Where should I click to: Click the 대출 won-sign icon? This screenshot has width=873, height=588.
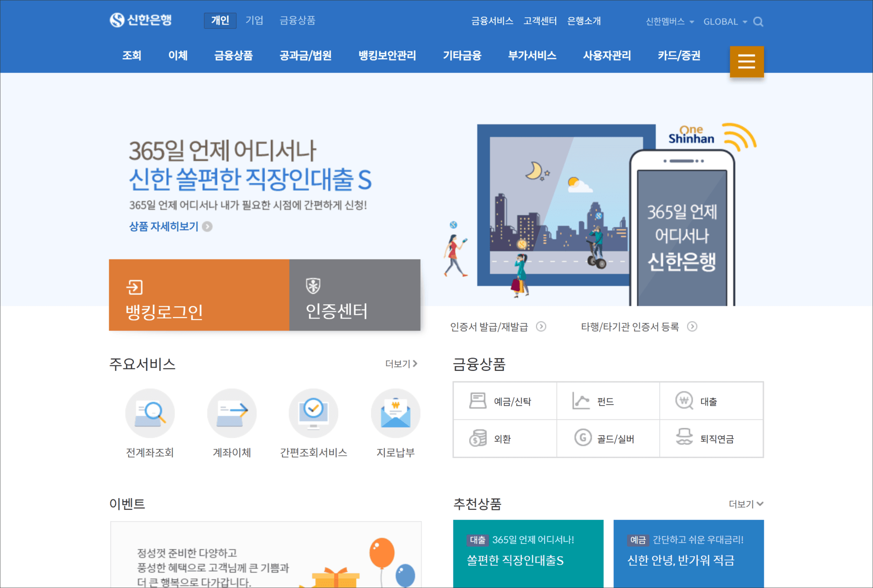click(684, 401)
